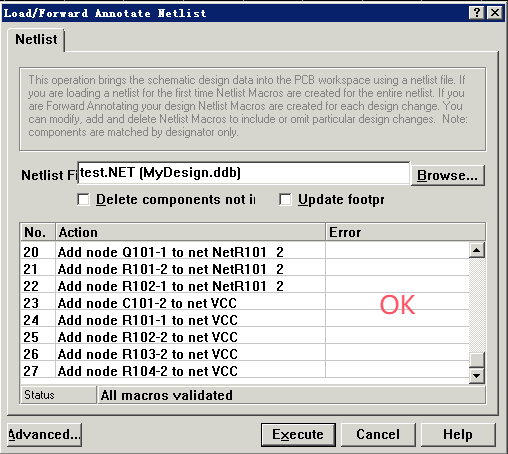Click the scroll down arrow of macro list
508x454 pixels.
pyautogui.click(x=477, y=376)
